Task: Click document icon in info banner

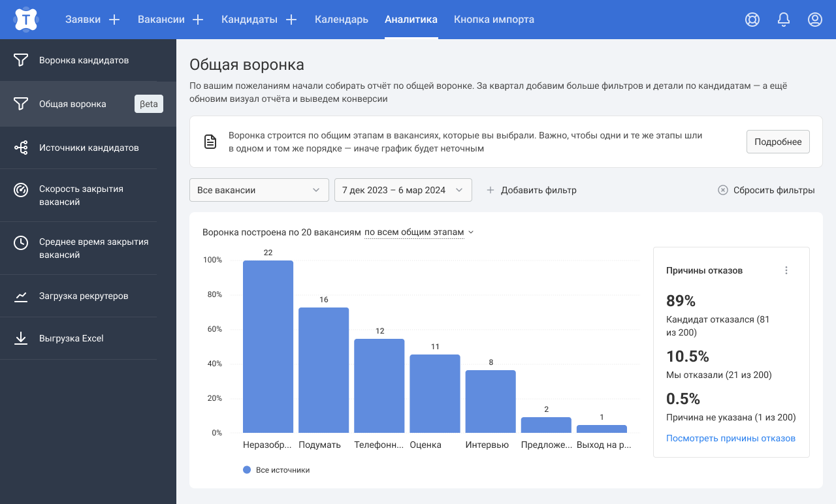Action: tap(210, 142)
